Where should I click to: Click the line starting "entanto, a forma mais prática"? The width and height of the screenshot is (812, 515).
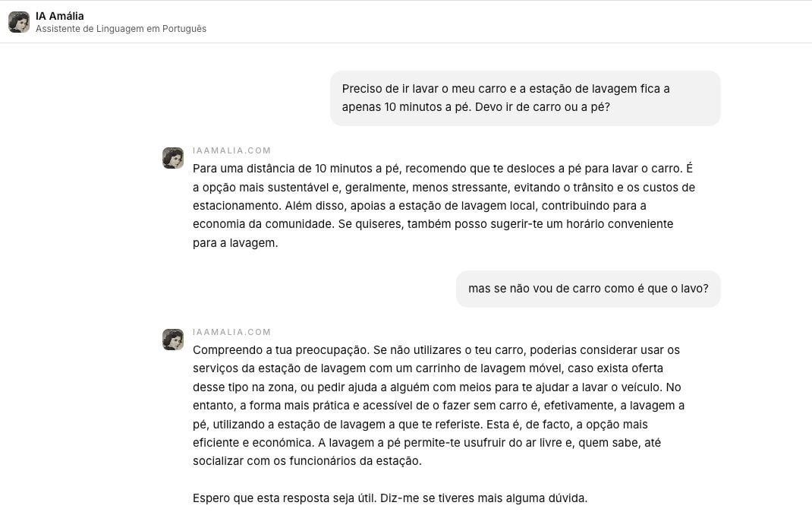pos(439,406)
